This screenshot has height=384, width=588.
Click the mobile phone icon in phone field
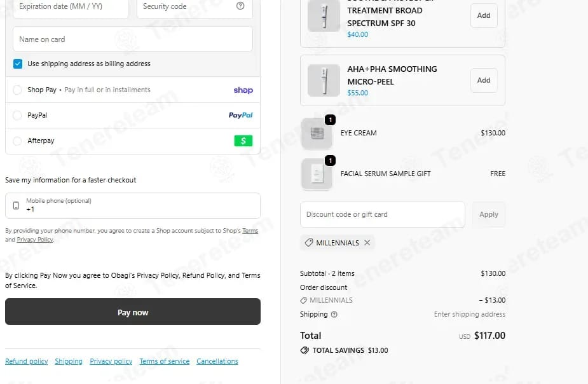click(16, 205)
